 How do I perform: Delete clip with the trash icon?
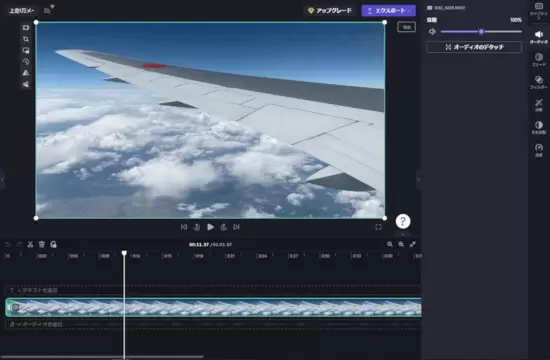(42, 244)
